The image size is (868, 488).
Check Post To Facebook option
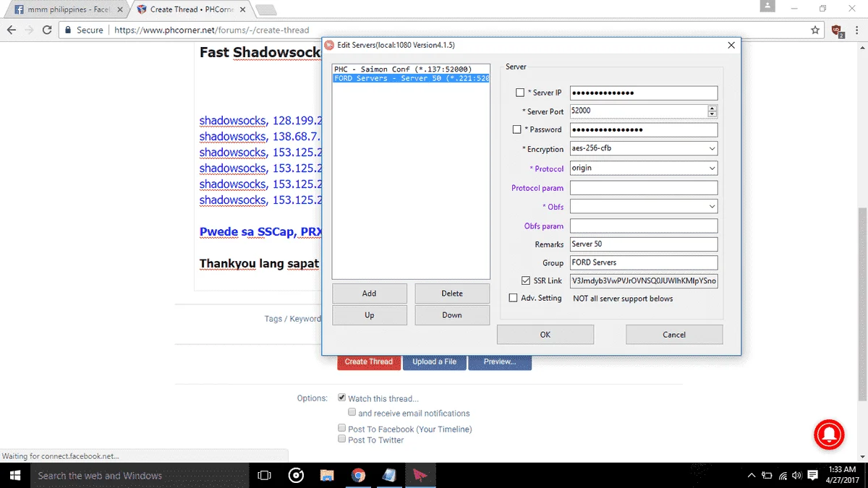click(342, 428)
